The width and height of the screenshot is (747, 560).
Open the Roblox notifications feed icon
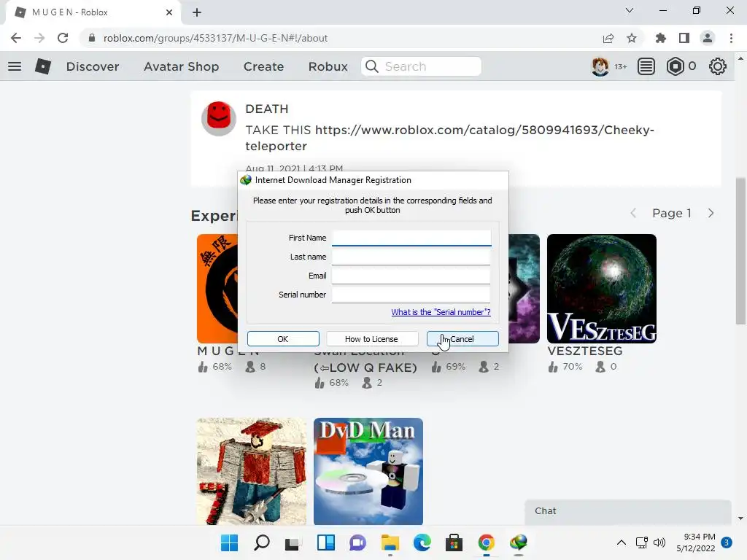pyautogui.click(x=646, y=66)
